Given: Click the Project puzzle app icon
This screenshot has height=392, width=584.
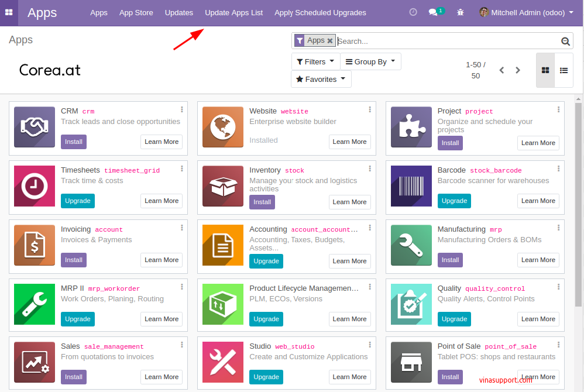Looking at the screenshot, I should (x=411, y=127).
